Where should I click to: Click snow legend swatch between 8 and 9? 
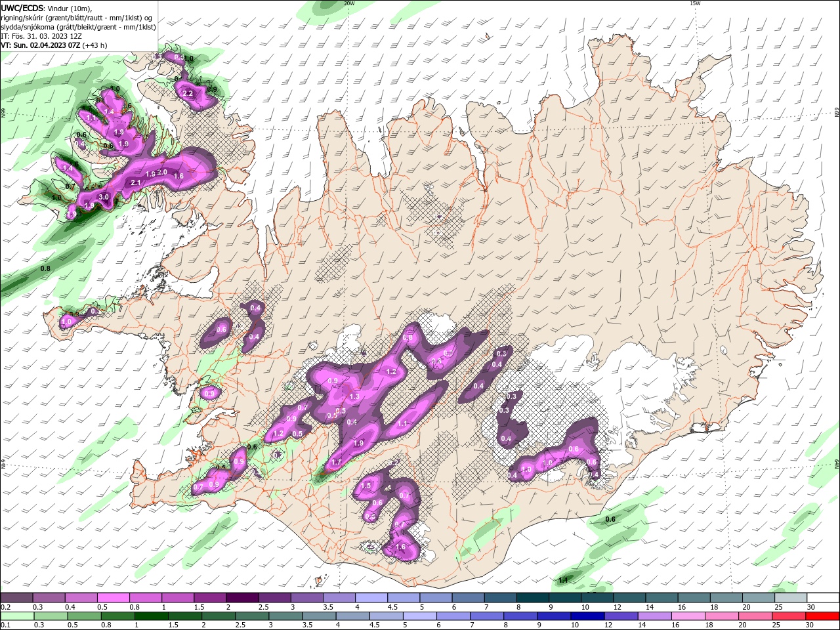(532, 598)
